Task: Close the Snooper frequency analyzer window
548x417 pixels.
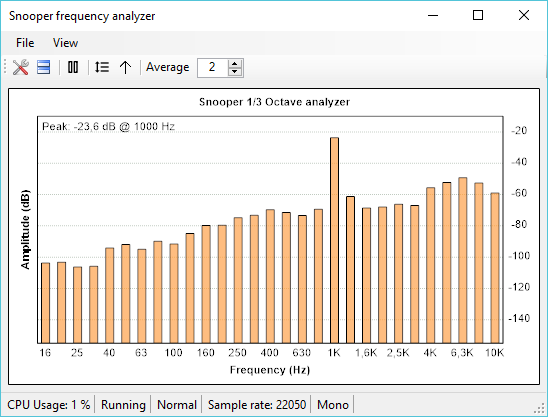Action: pyautogui.click(x=524, y=15)
